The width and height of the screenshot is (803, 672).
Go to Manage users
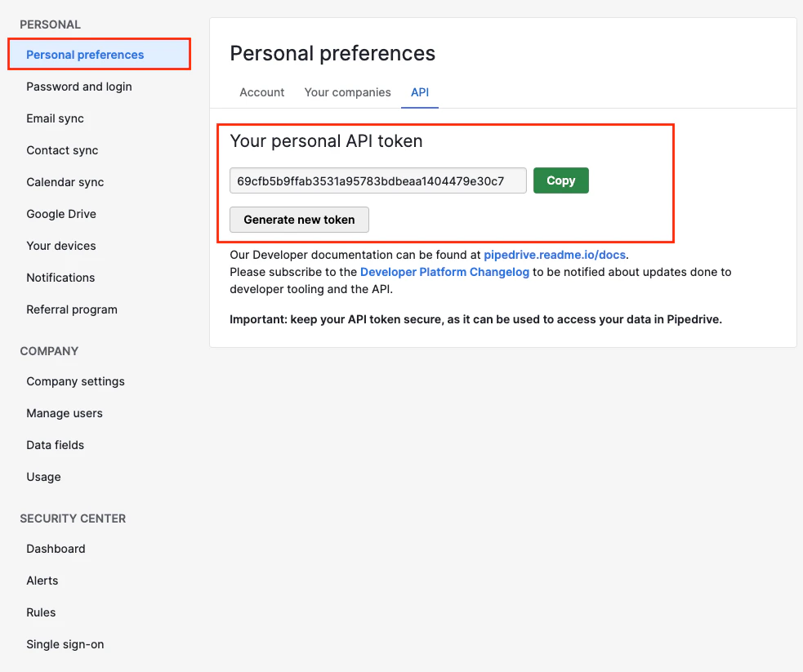[x=64, y=413]
